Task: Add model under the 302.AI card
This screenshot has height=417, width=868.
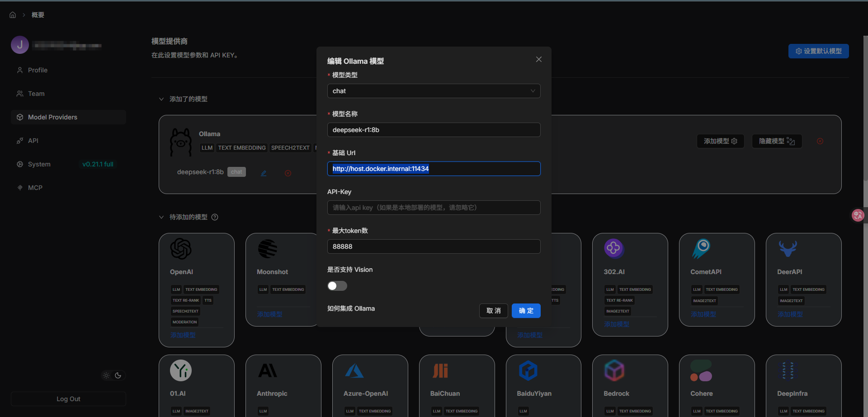Action: tap(617, 324)
